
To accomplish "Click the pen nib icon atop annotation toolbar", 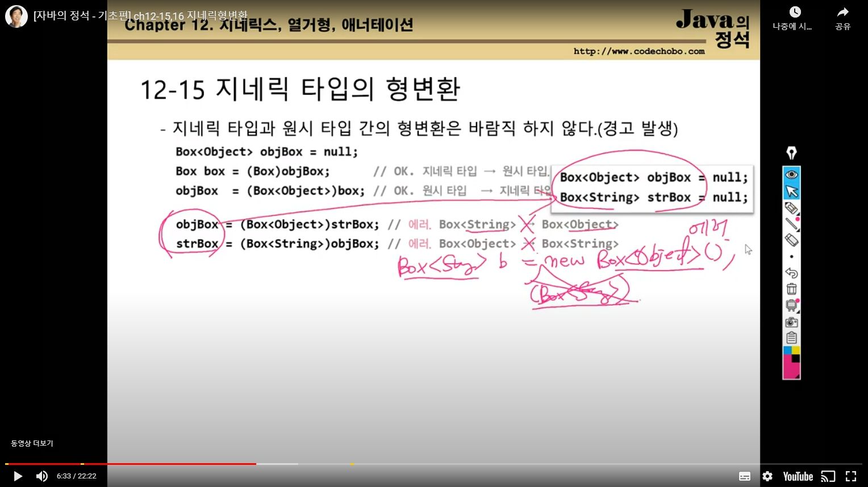I will point(791,153).
